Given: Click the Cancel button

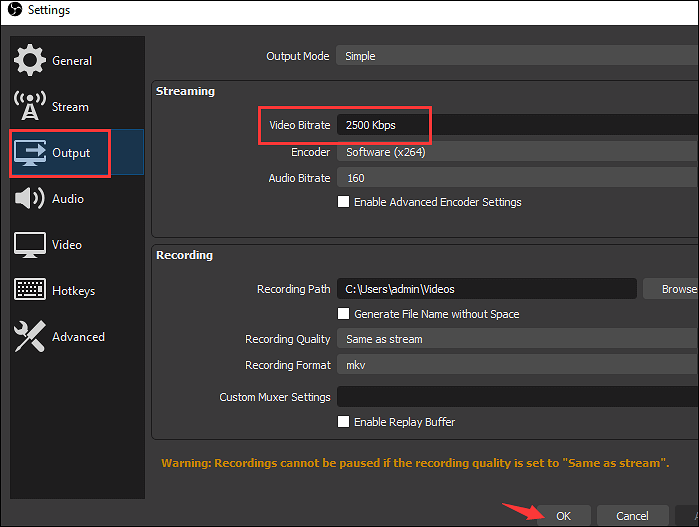Looking at the screenshot, I should 632,516.
